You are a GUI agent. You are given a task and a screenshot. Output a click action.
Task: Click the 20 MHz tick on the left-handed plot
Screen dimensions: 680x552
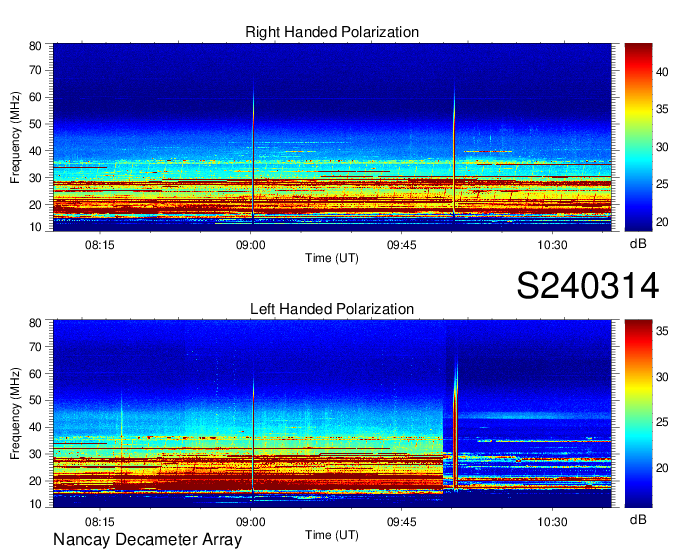[x=36, y=481]
